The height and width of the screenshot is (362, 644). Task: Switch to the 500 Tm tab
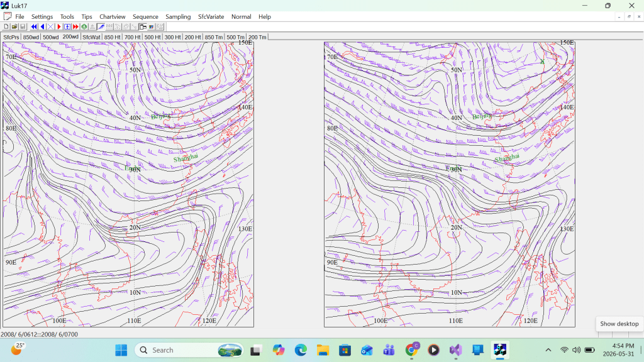point(235,37)
